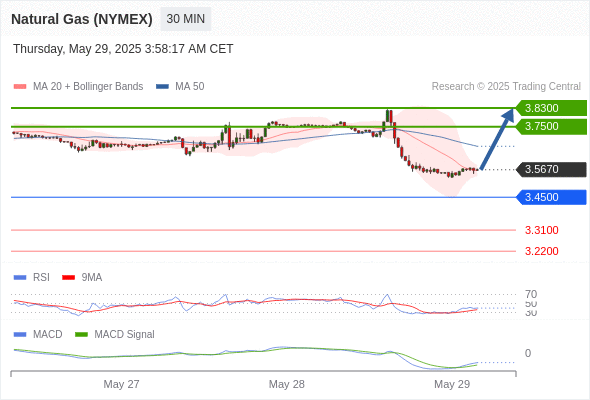Click the 3.7500 green resistance price tag
The image size is (590, 400).
(551, 126)
